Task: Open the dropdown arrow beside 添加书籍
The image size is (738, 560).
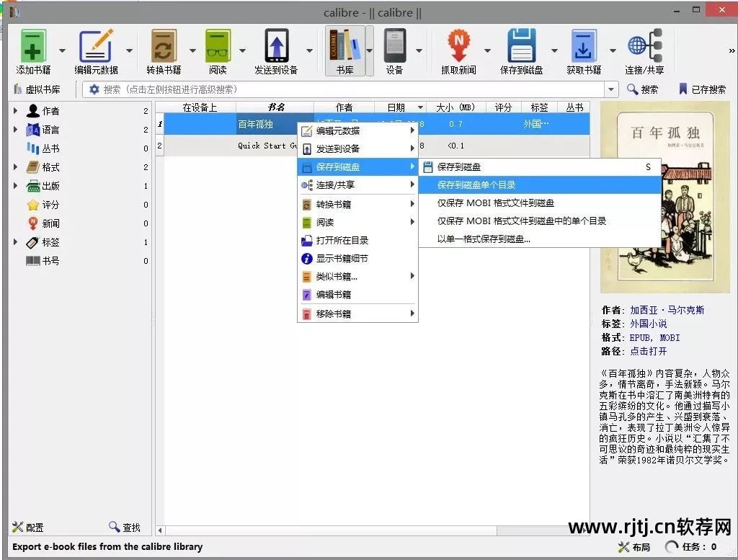Action: click(x=62, y=50)
